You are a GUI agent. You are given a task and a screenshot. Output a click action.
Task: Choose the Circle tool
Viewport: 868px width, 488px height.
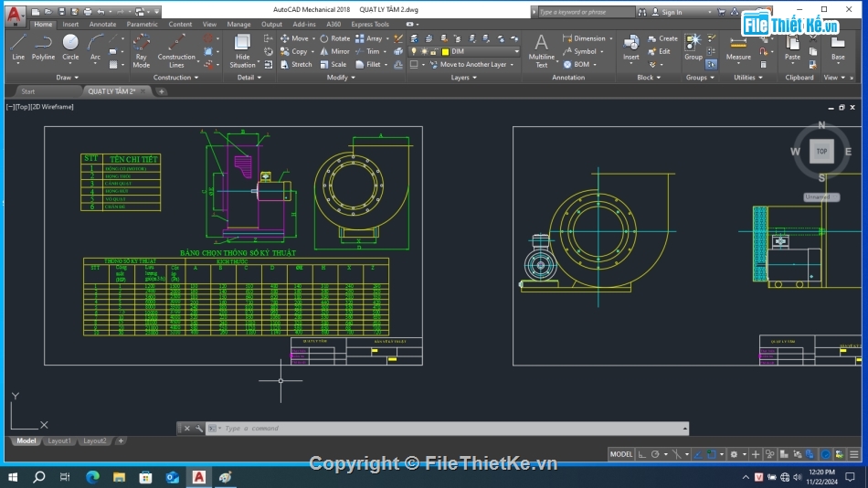pyautogui.click(x=70, y=48)
